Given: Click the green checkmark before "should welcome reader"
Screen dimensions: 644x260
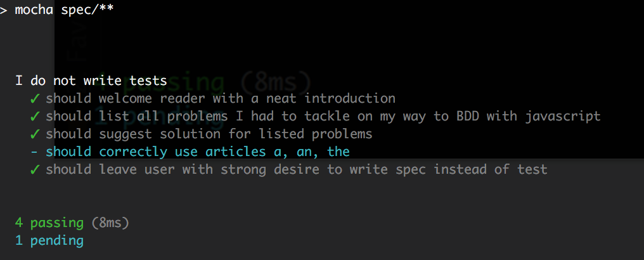Looking at the screenshot, I should (35, 99).
